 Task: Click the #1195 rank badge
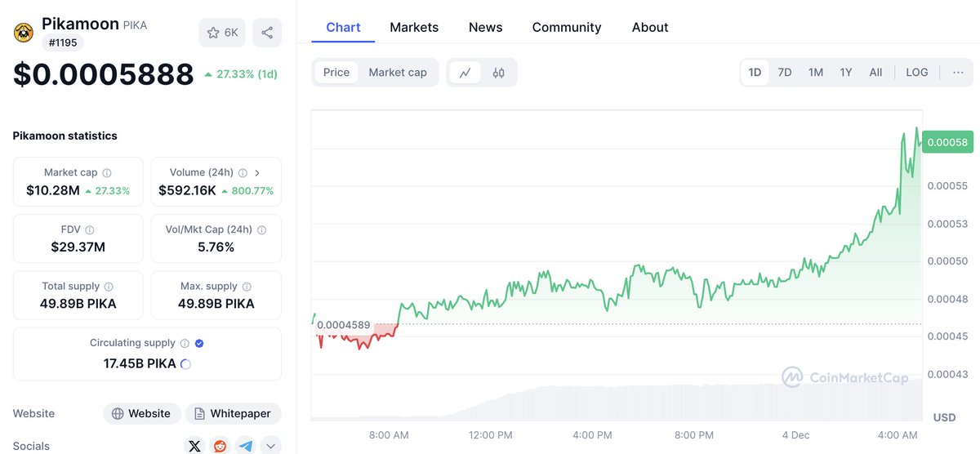point(62,42)
